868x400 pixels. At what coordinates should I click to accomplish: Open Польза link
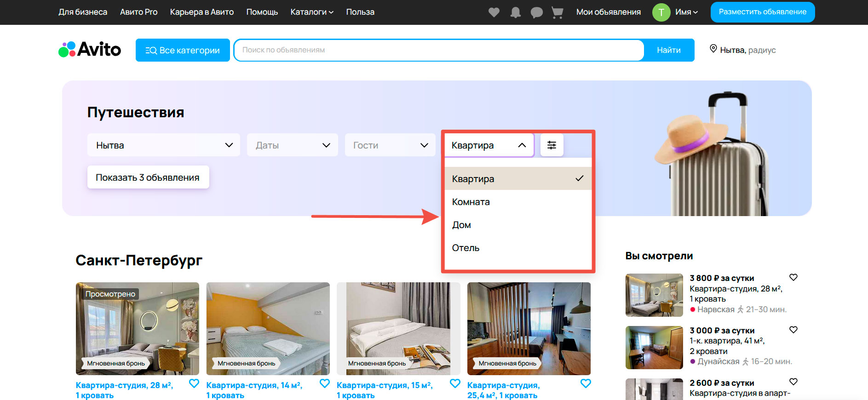(360, 12)
